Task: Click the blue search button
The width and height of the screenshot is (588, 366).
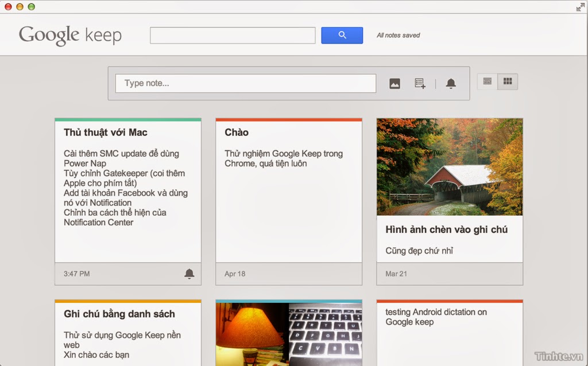Action: point(342,35)
